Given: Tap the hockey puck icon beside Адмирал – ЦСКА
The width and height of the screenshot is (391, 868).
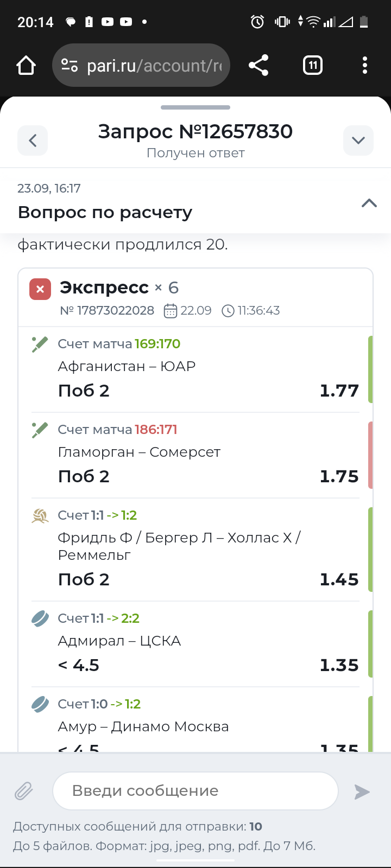Looking at the screenshot, I should [40, 619].
